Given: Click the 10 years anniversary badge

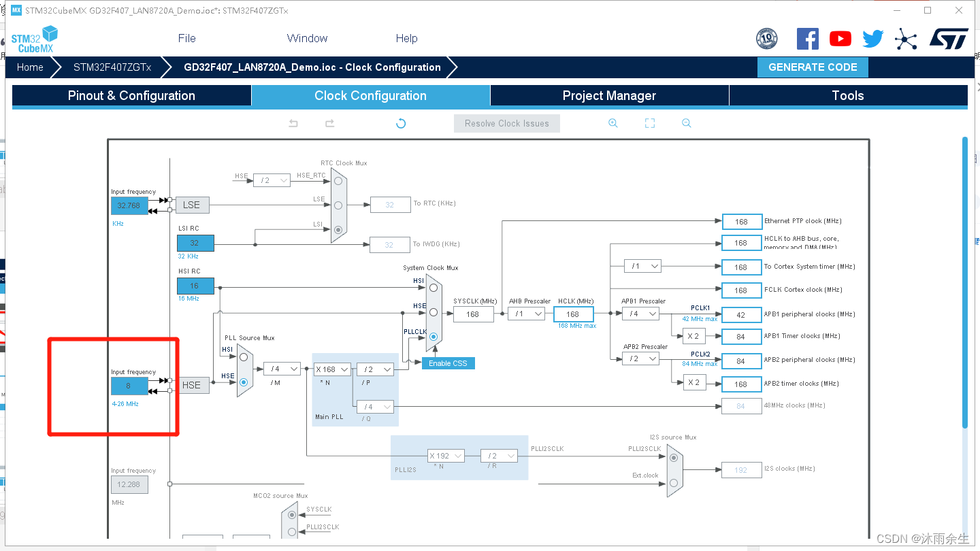Looking at the screenshot, I should (767, 39).
